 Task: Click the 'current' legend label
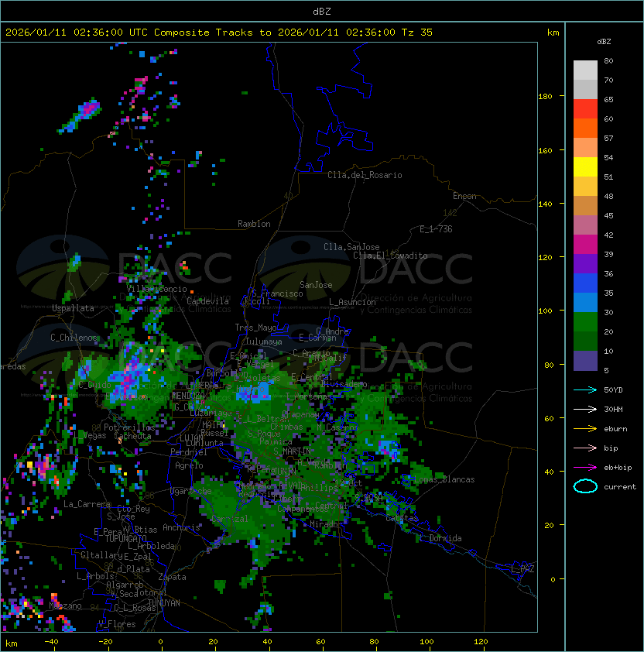click(620, 487)
